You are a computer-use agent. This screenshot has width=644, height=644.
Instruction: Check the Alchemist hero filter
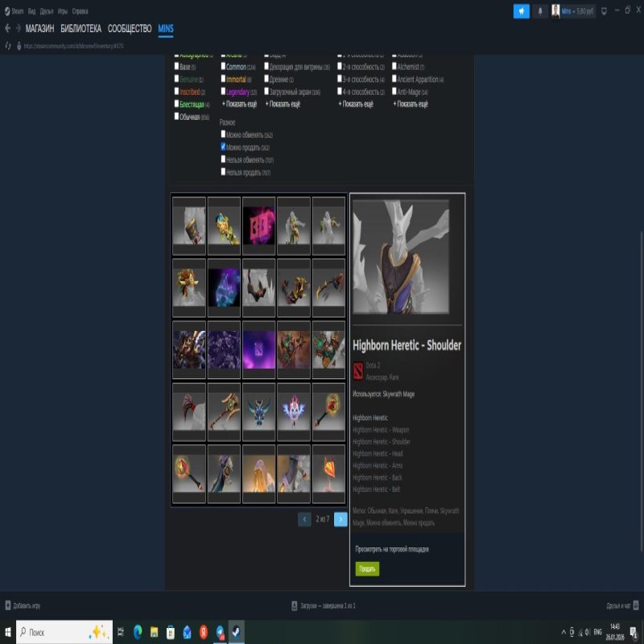pyautogui.click(x=393, y=67)
